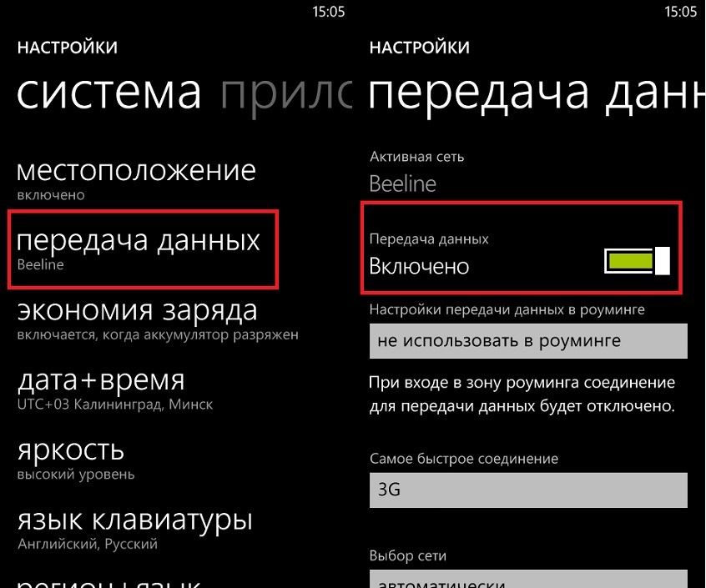Open the partially visible регион+язык item
This screenshot has width=706, height=588.
(108, 580)
